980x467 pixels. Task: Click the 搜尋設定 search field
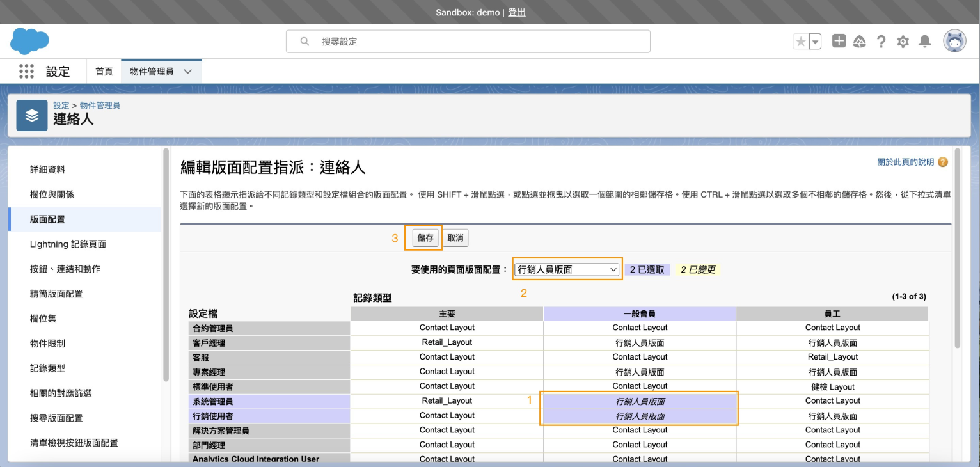[x=468, y=42]
